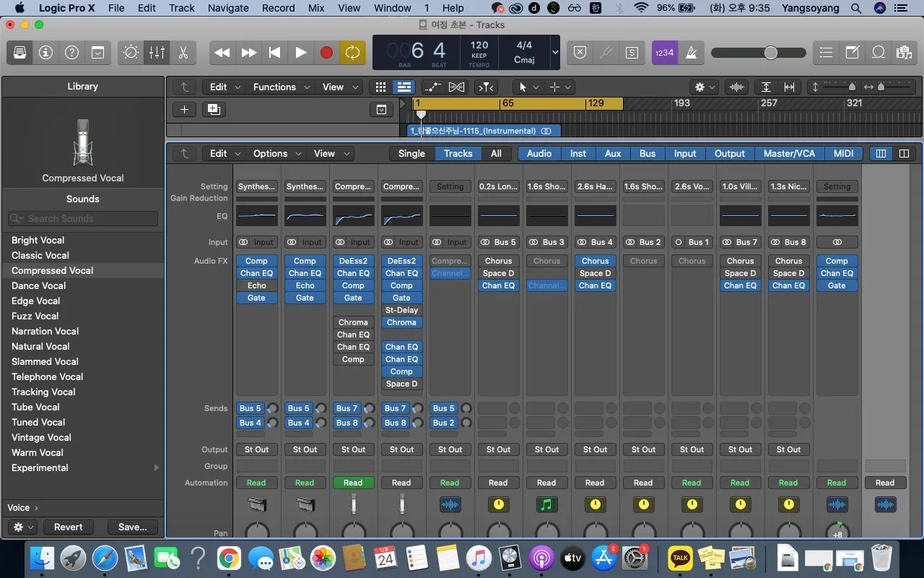This screenshot has width=924, height=578.
Task: Add a new track with the plus button
Action: click(x=185, y=110)
